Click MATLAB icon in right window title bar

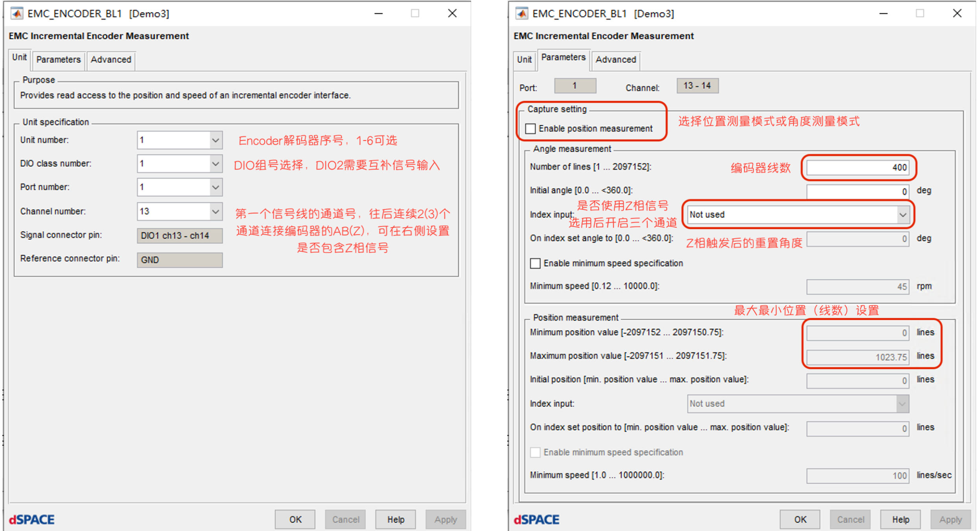[522, 14]
